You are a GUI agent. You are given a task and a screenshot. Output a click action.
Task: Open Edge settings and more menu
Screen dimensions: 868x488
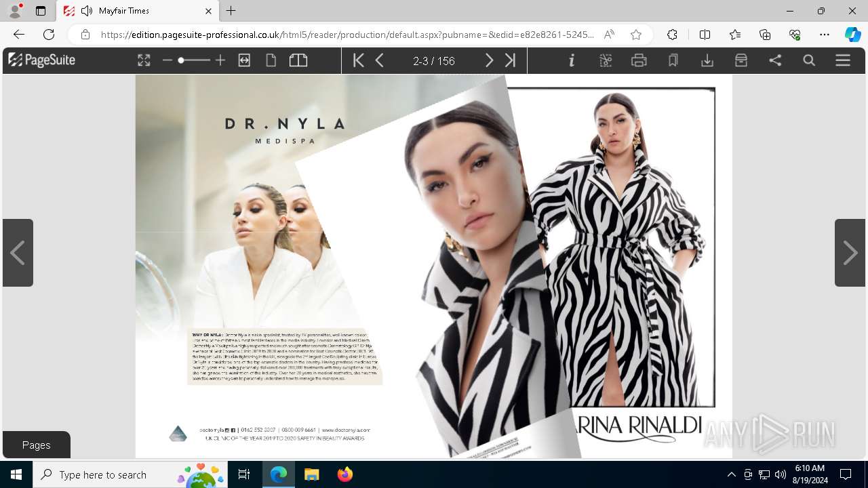tap(825, 35)
